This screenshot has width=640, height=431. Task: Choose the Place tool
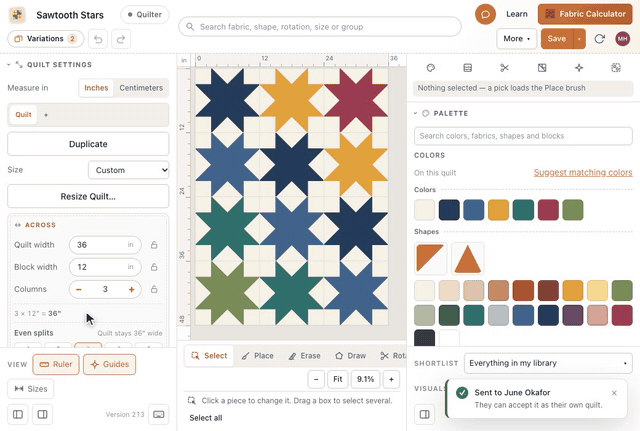point(257,356)
